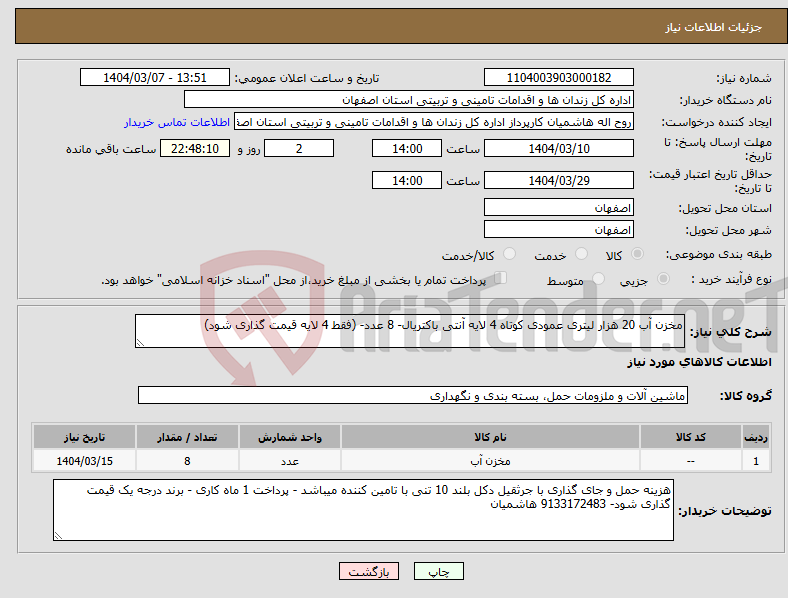788x598 pixels.
Task: Click the remaining time 22:48:10 field
Action: click(x=195, y=148)
